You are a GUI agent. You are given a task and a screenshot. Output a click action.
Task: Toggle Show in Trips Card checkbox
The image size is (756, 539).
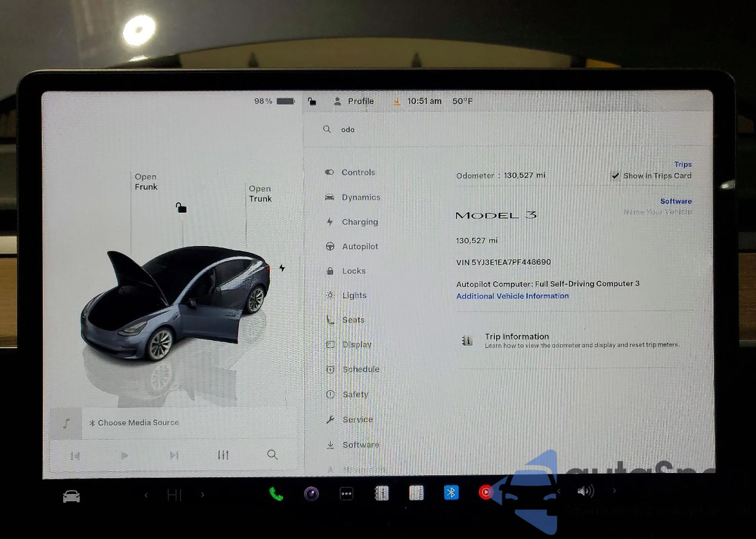615,176
